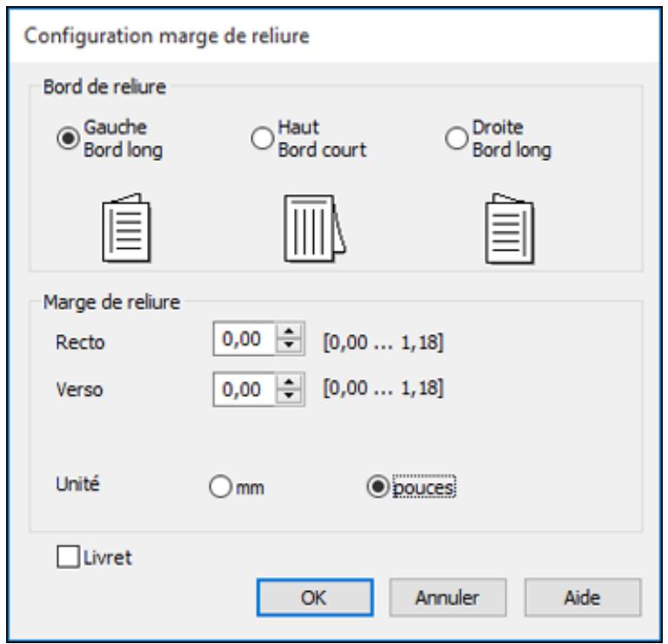668x644 pixels.
Task: Click the Recto label
Action: [x=80, y=342]
